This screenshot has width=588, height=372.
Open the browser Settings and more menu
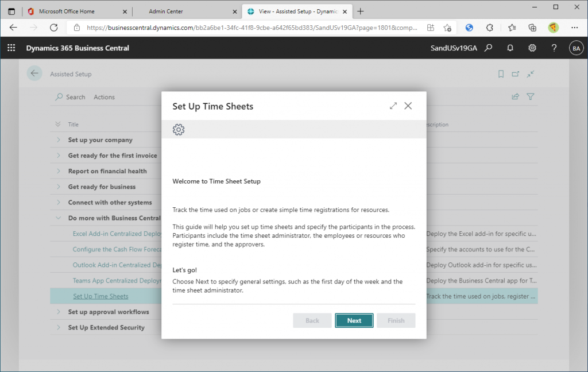pyautogui.click(x=574, y=28)
